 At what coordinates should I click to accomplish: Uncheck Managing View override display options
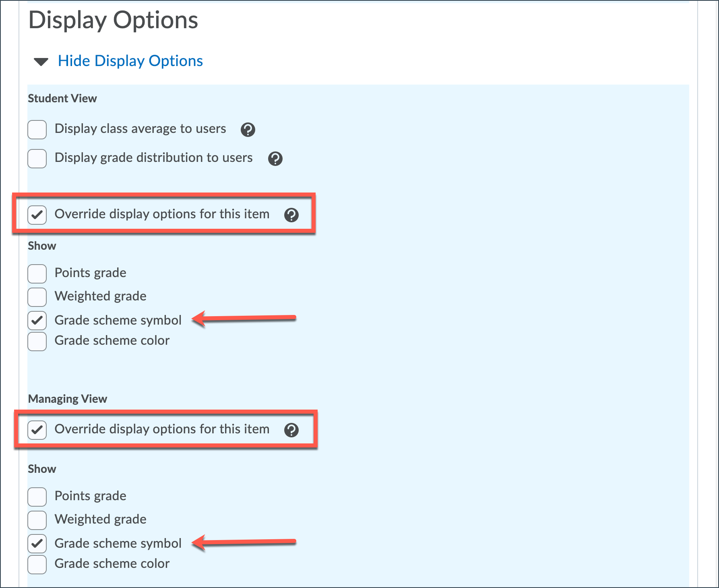coord(37,430)
